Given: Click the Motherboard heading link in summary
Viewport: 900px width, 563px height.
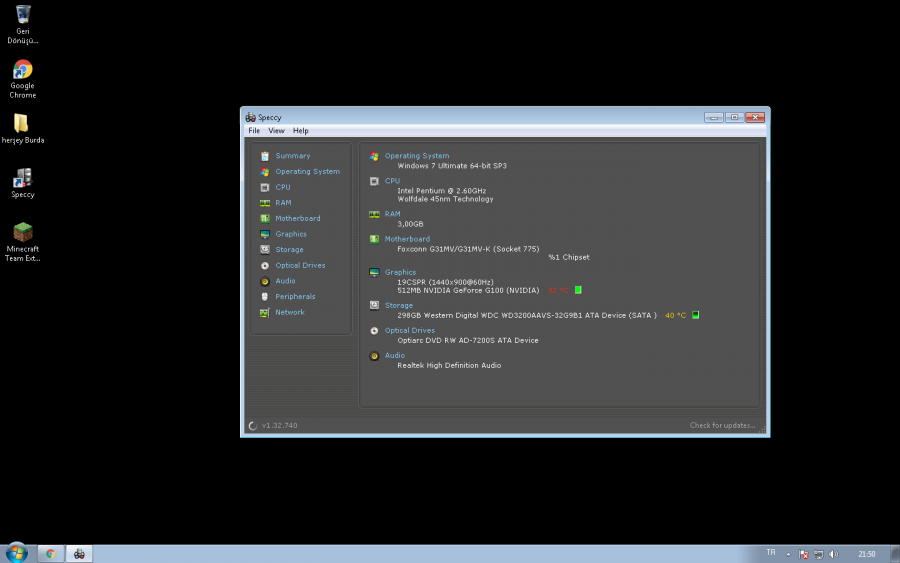Looking at the screenshot, I should point(407,239).
